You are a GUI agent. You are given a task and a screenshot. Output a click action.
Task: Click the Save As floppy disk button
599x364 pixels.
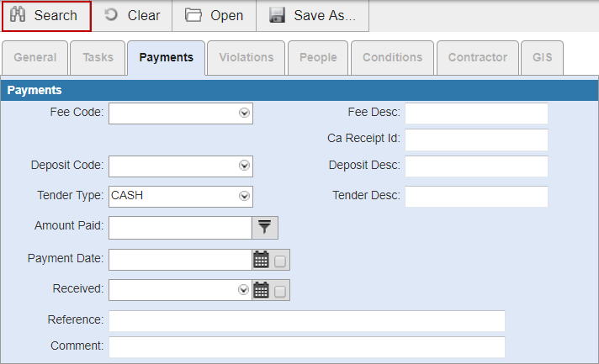pos(312,16)
